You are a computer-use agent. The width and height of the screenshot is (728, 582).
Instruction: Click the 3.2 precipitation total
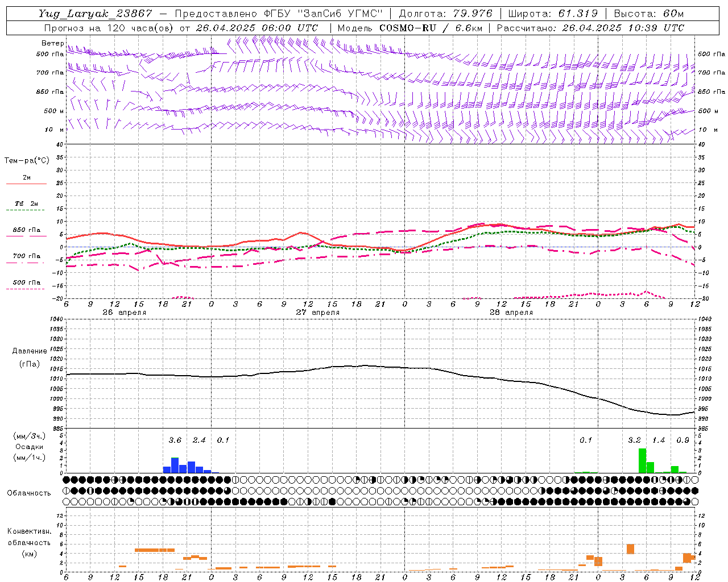634,440
